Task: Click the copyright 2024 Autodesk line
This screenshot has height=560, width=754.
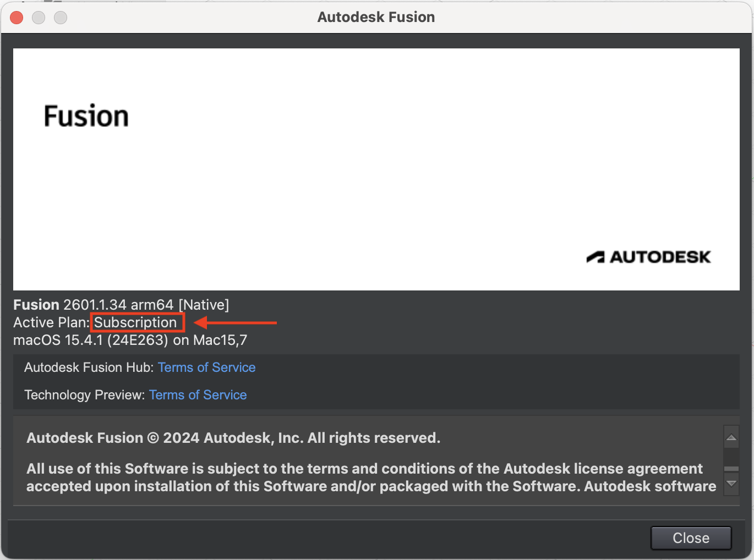Action: pos(233,438)
